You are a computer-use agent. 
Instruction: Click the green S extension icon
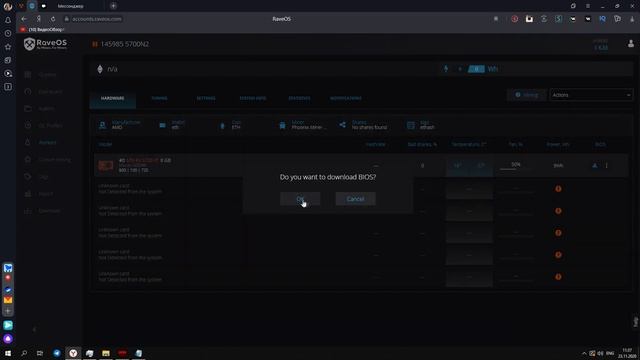[558, 19]
